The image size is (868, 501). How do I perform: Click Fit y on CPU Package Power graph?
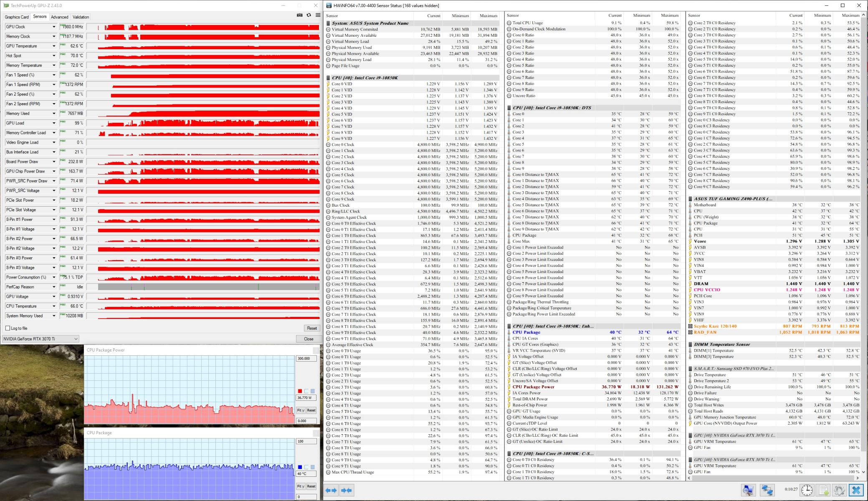tap(301, 410)
